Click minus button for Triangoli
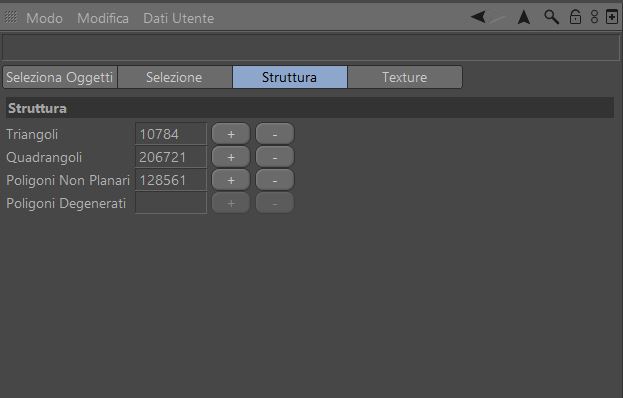Viewport: 623px width, 398px height. point(275,134)
